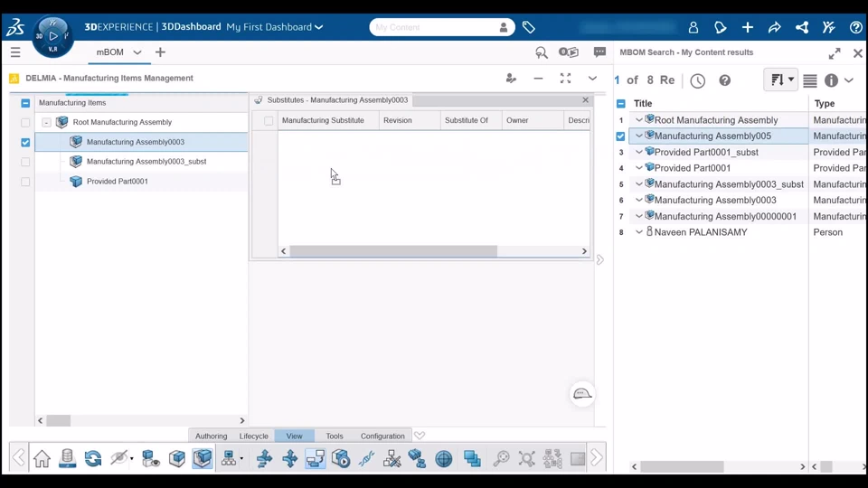Expand Naveen PALANISAMY result row chevron
The image size is (868, 488).
click(639, 232)
